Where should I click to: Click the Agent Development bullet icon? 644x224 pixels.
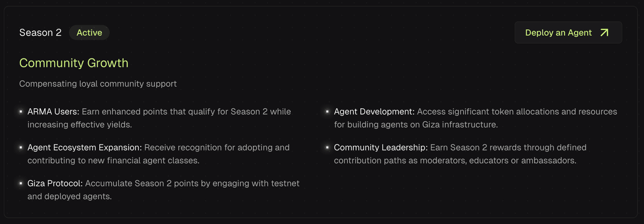pos(328,111)
